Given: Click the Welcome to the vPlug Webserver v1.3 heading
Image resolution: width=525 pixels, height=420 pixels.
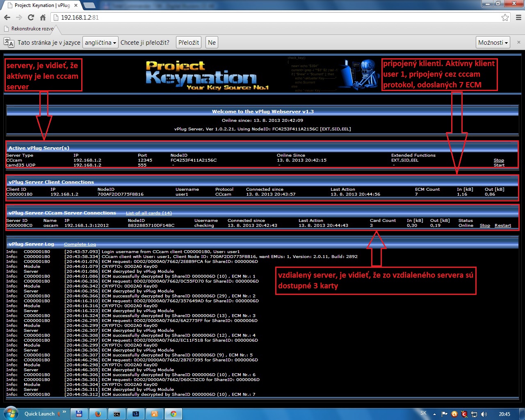Looking at the screenshot, I should (263, 112).
